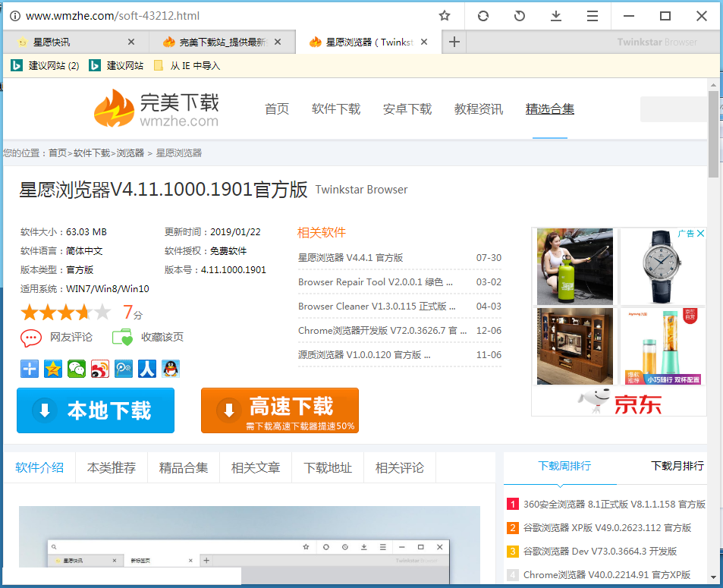
Task: Click 软件下载 in the breadcrumb
Action: tap(92, 153)
